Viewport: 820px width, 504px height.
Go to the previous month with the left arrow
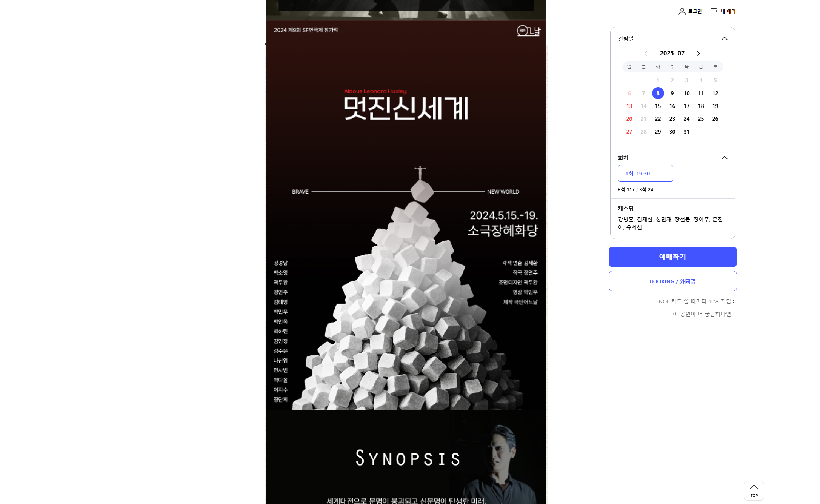[x=646, y=53]
